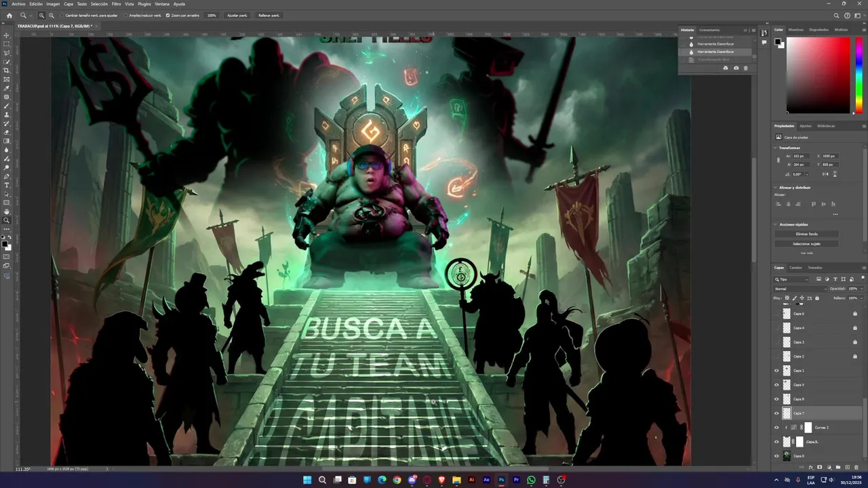
Task: Select the Rectangular Marquee tool
Action: [7, 44]
